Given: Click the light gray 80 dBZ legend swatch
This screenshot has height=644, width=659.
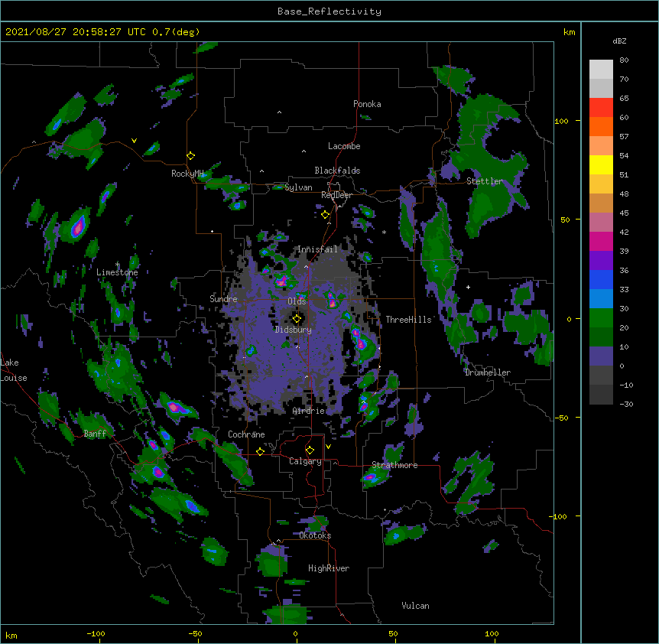Looking at the screenshot, I should click(601, 70).
